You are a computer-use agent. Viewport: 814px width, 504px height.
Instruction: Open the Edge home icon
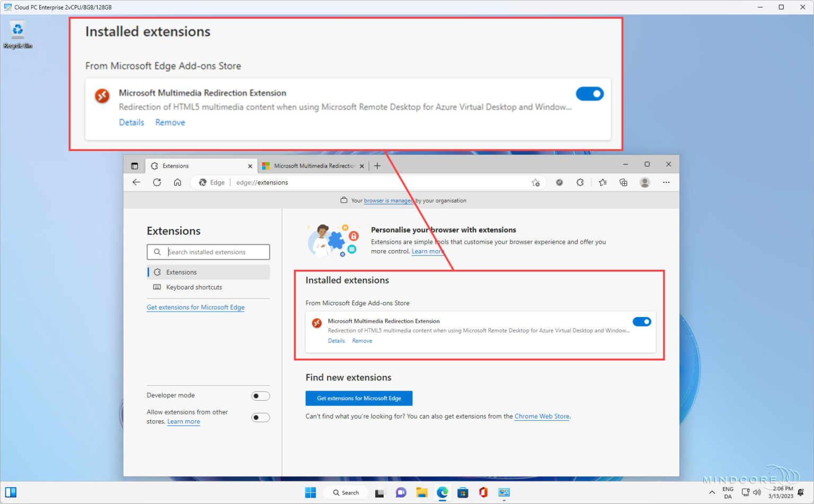(x=178, y=182)
